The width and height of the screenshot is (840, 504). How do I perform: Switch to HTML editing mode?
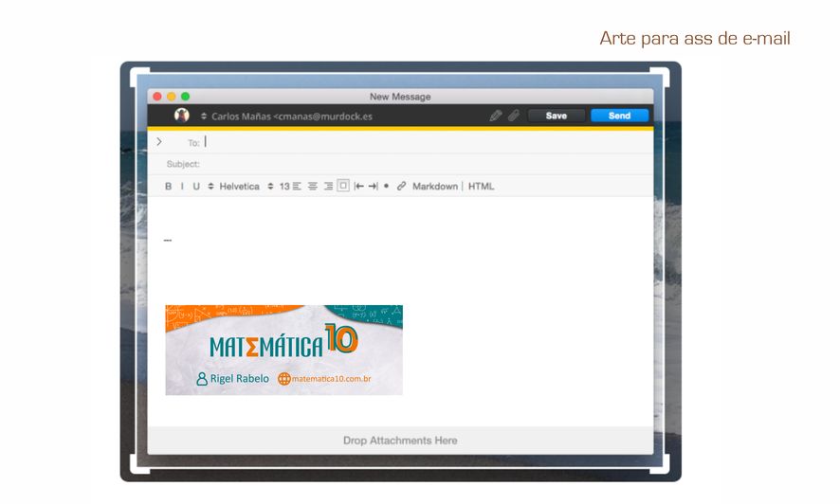[x=481, y=187]
